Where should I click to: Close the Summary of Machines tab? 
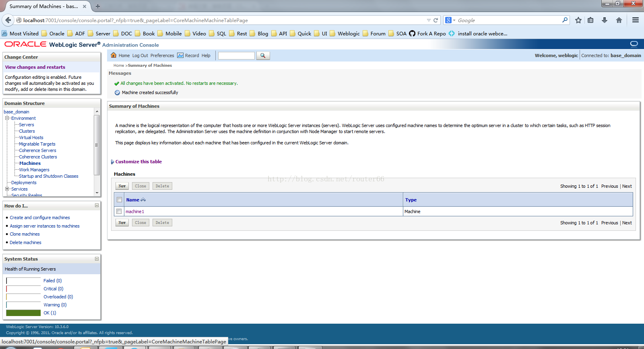(84, 6)
